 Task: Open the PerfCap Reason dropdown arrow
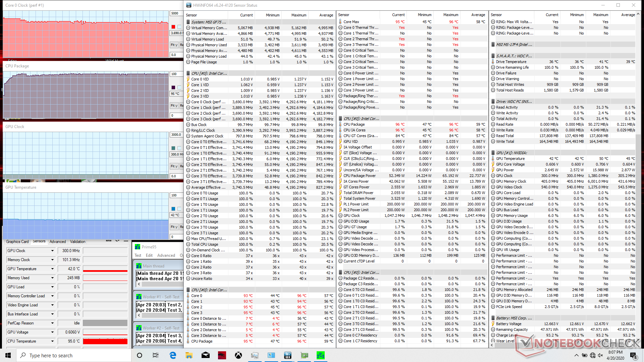52,323
